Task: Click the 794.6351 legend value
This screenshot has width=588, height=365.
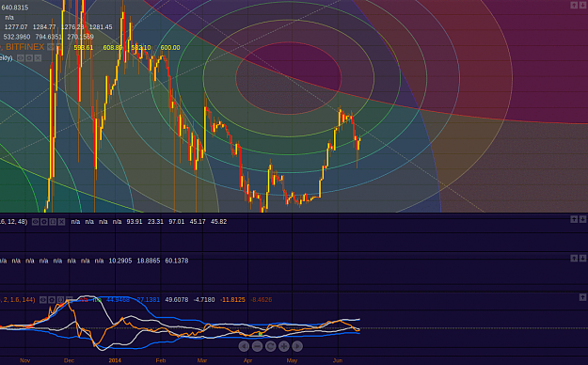Action: pos(49,37)
